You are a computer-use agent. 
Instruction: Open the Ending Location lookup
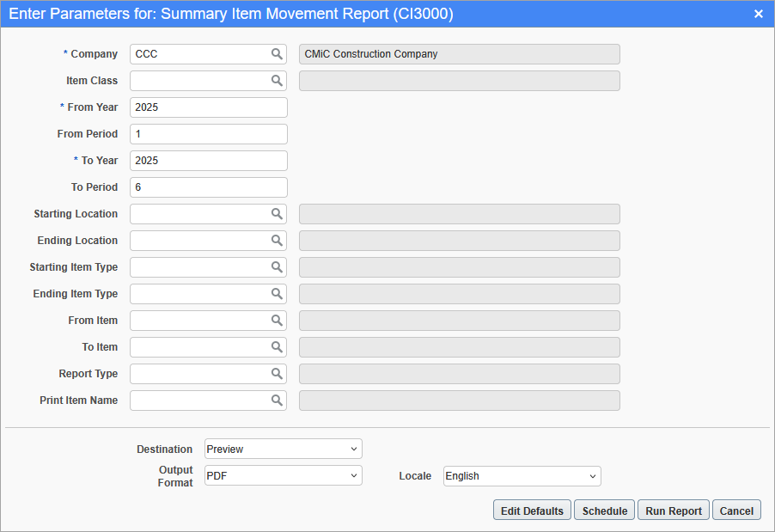pos(277,240)
